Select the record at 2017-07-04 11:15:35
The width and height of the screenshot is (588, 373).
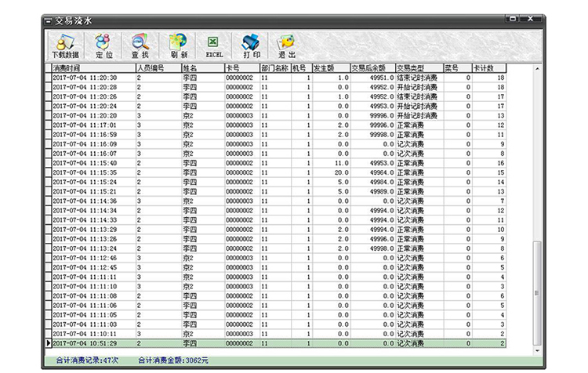[x=276, y=173]
